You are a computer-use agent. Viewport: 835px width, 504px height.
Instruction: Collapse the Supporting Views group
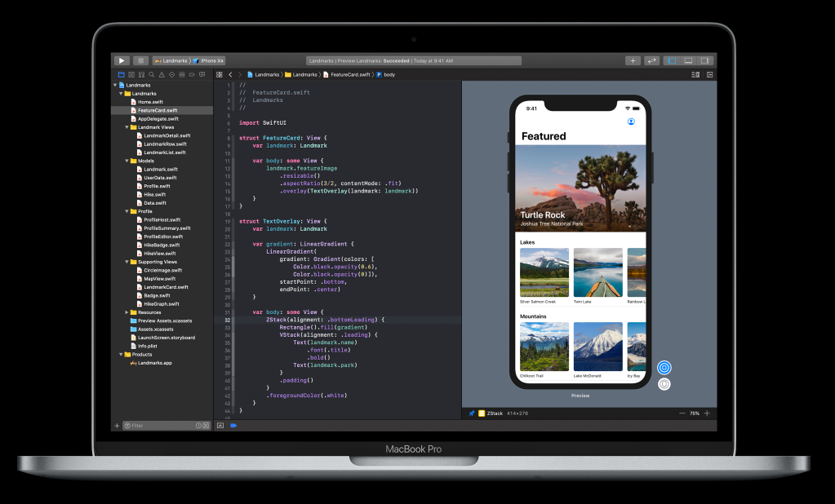click(127, 262)
